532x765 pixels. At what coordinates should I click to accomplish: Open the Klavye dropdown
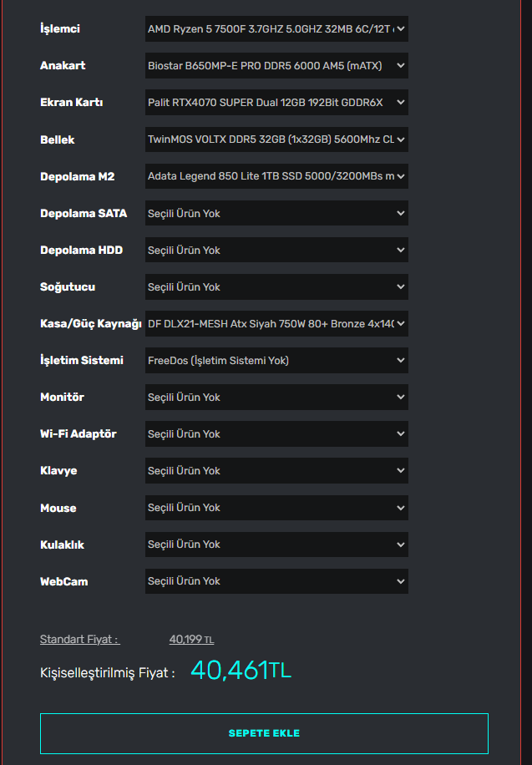pyautogui.click(x=276, y=470)
